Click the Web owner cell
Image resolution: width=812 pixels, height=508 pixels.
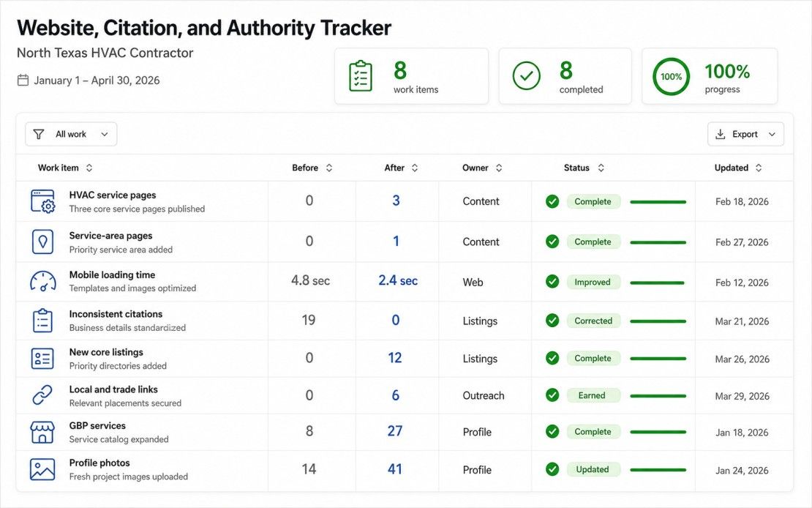[x=473, y=282]
